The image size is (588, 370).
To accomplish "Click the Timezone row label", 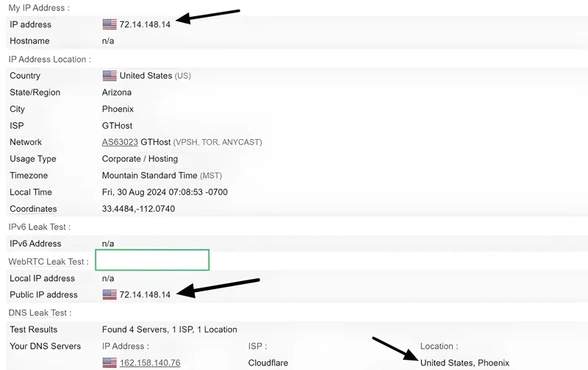I will (29, 176).
